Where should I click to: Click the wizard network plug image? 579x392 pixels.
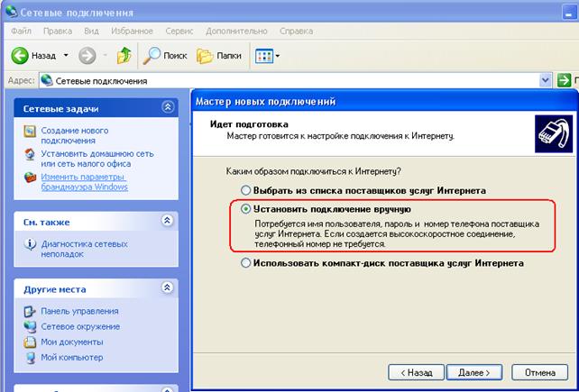coord(554,133)
